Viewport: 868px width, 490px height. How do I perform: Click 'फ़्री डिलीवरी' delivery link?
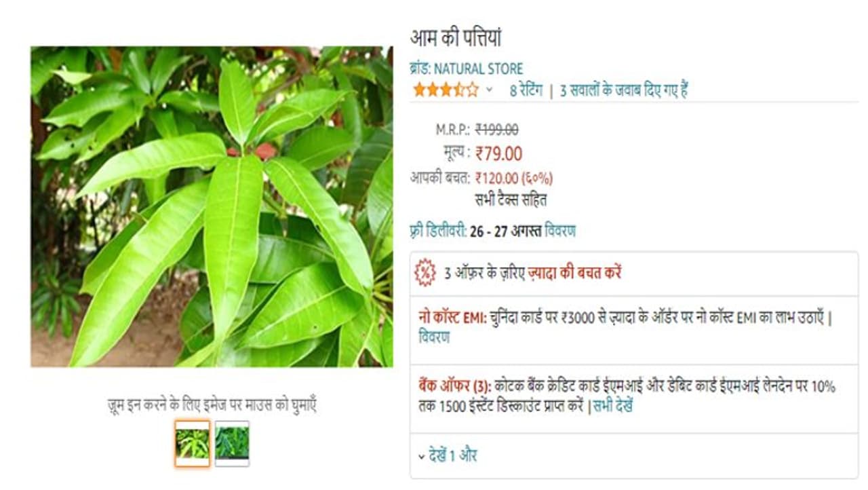439,231
